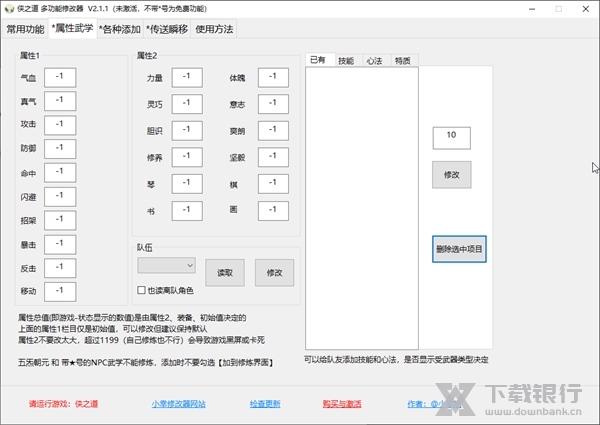
Task: Click the 删除选中项目 button
Action: pos(459,249)
